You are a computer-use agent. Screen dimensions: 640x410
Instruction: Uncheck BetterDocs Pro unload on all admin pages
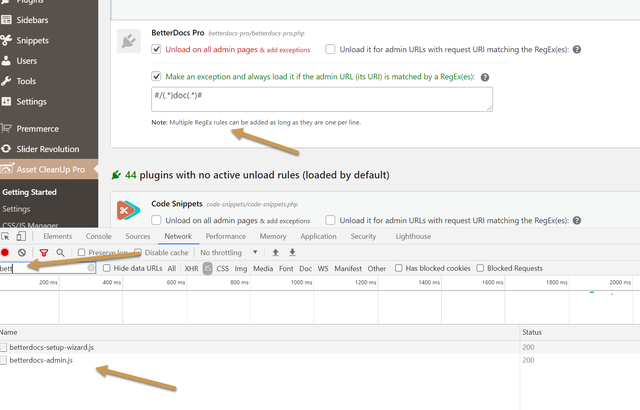(x=156, y=49)
